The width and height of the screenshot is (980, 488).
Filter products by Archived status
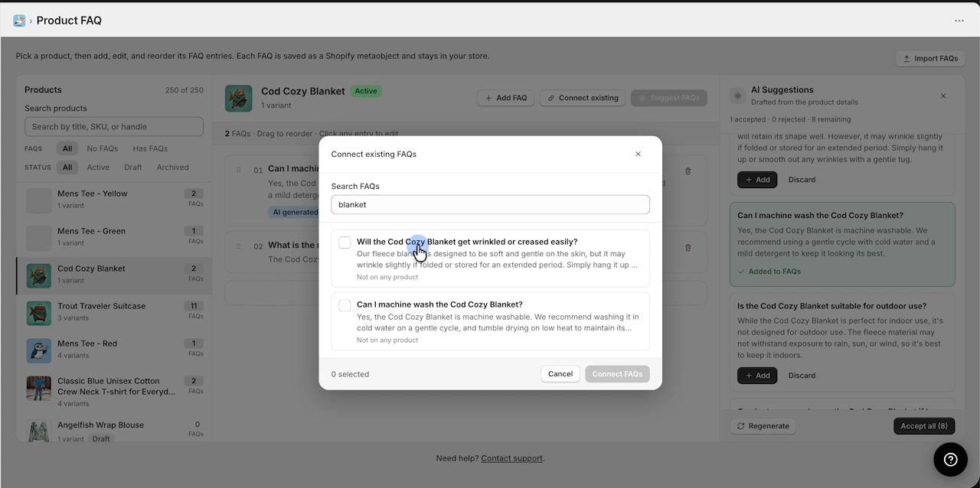tap(172, 168)
